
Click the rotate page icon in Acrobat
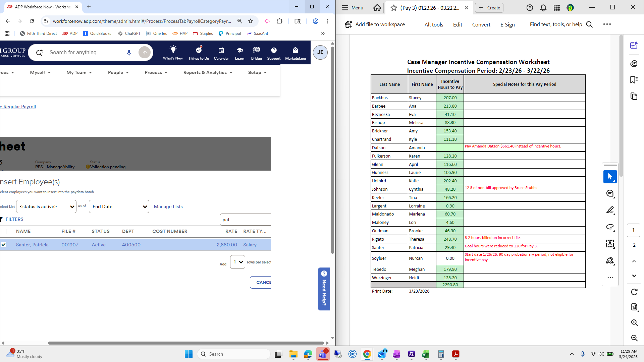(634, 292)
